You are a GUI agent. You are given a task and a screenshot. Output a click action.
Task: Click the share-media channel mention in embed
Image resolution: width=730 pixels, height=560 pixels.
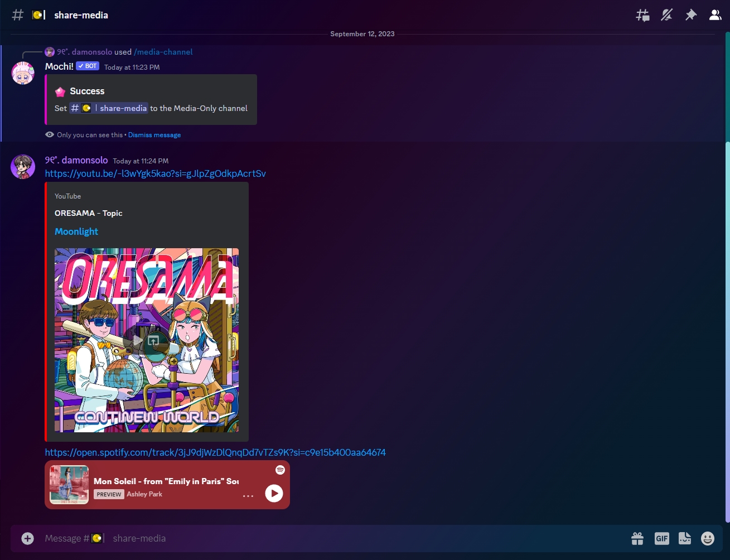tap(109, 108)
